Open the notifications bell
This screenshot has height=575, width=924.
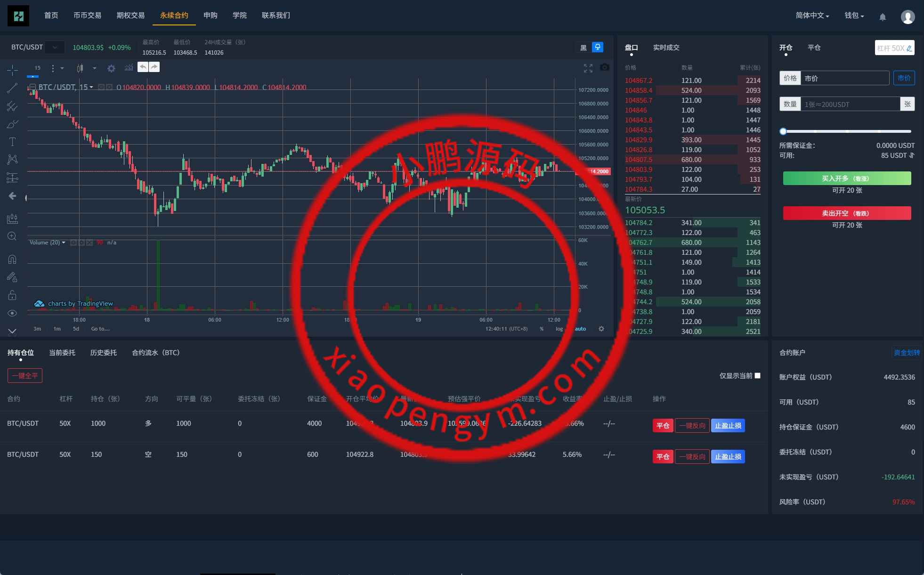point(883,16)
